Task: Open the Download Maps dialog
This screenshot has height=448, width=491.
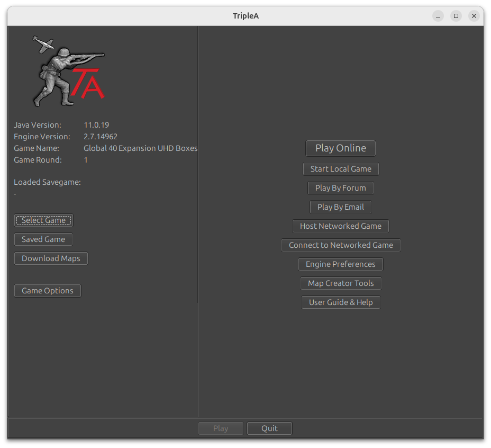Action: click(51, 258)
